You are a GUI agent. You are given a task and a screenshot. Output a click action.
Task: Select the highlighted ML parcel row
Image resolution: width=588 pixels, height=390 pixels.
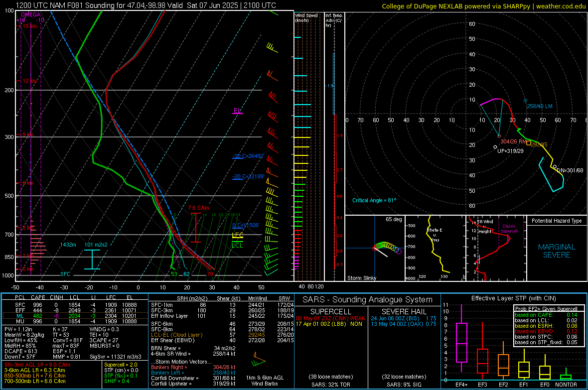pyautogui.click(x=75, y=316)
